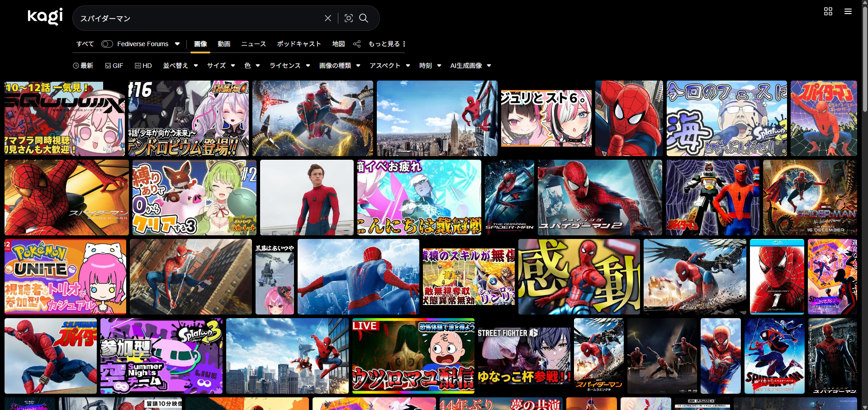
Task: Enable the GIF filter
Action: click(x=114, y=66)
